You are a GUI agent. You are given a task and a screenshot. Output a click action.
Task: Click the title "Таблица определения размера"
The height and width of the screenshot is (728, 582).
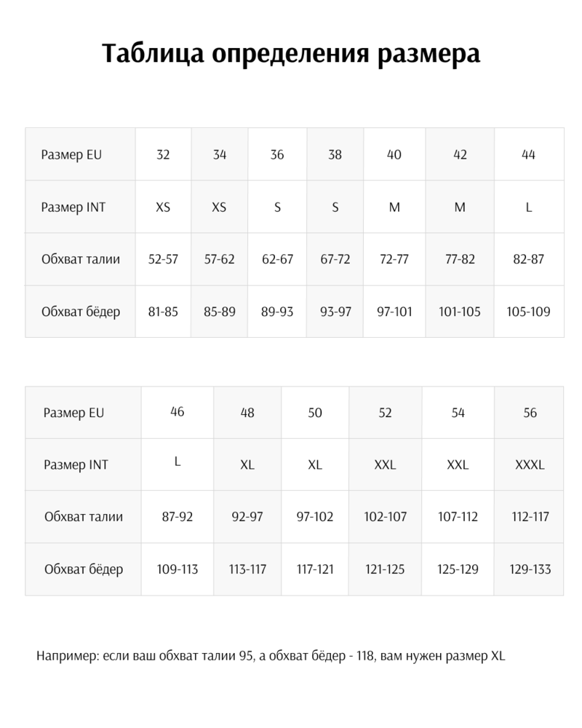291,54
